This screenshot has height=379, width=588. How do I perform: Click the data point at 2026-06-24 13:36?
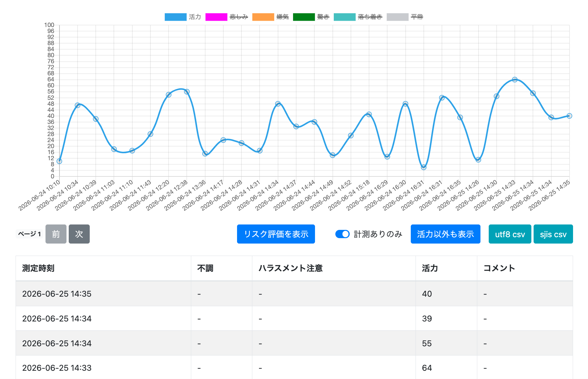[x=205, y=154]
